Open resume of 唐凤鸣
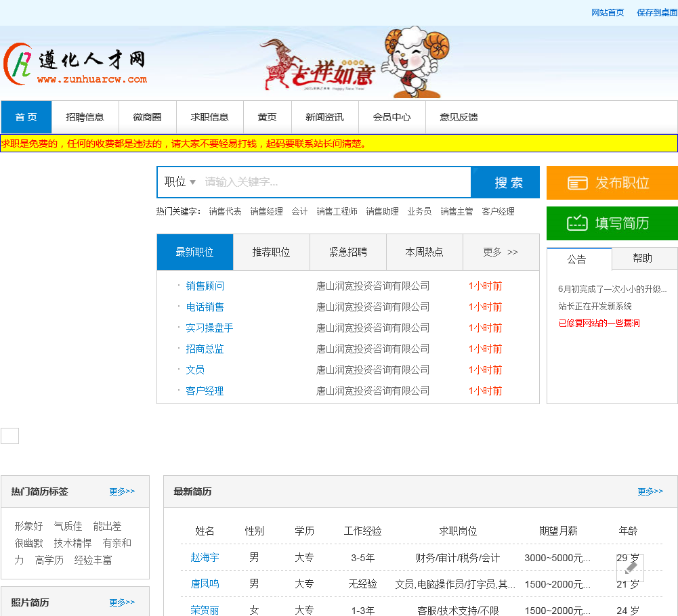 pyautogui.click(x=205, y=584)
